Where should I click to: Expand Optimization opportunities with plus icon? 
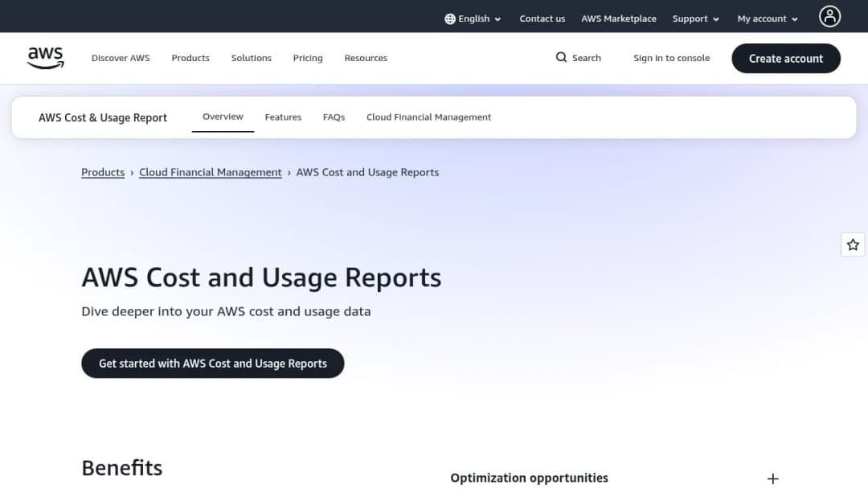(x=773, y=479)
